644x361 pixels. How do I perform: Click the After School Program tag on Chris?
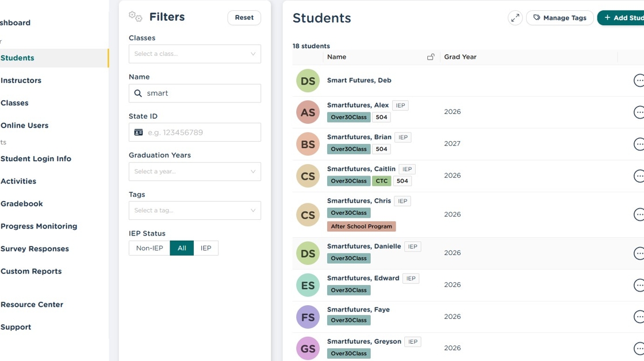pos(361,226)
